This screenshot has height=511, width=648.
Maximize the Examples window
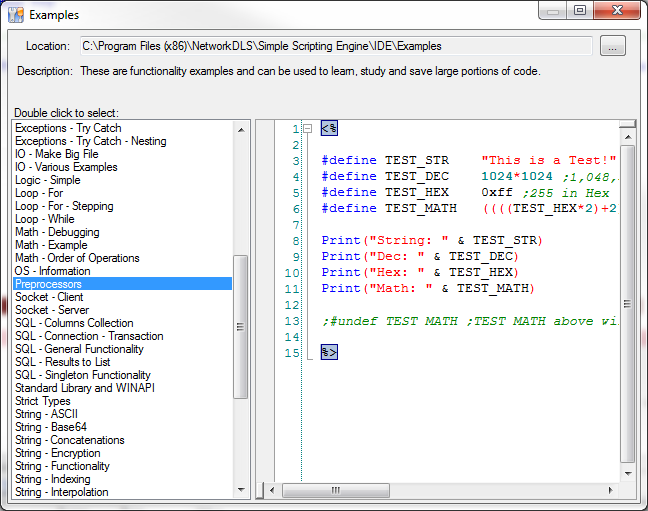tap(578, 11)
